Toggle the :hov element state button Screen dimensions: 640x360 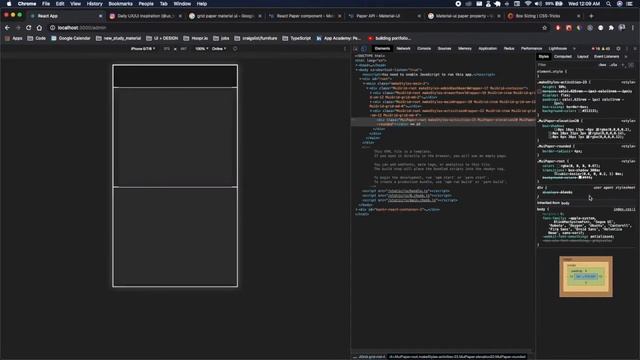[x=602, y=64]
